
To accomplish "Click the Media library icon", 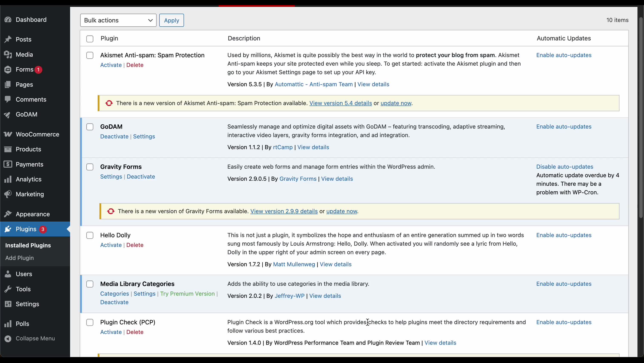I will 8,54.
